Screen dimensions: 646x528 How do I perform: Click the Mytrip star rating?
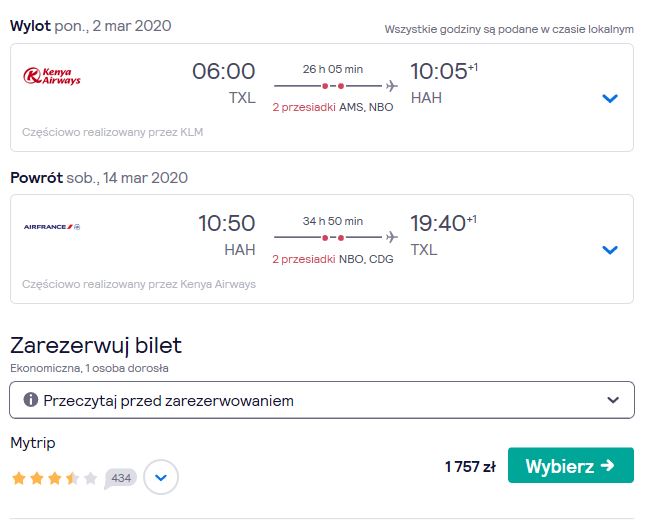click(54, 478)
